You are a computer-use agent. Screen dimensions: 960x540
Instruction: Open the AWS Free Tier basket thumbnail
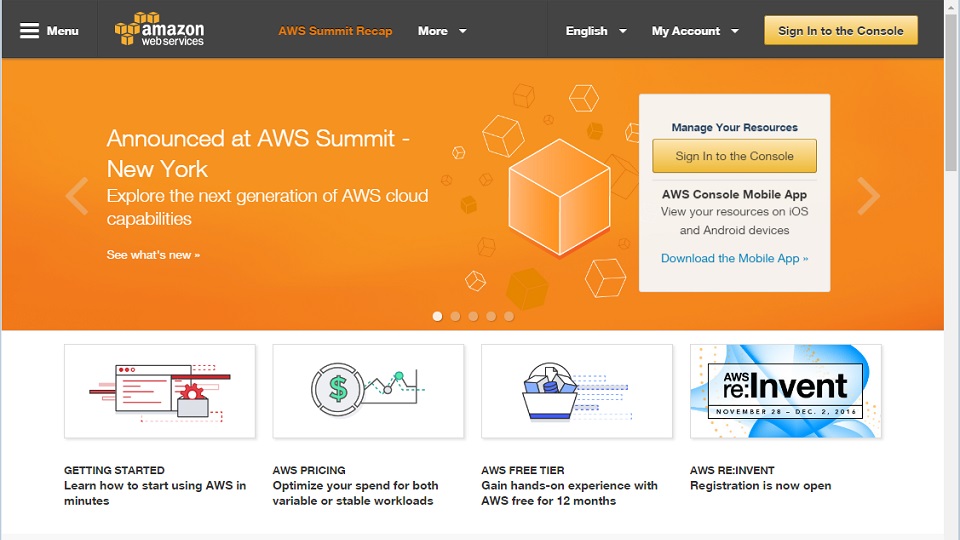[x=577, y=391]
